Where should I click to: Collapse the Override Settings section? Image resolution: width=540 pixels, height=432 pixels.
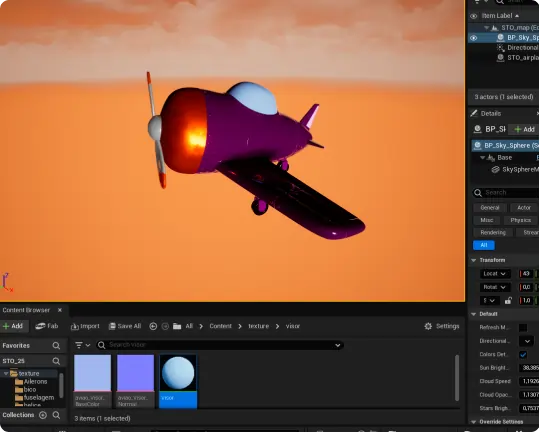tap(474, 422)
